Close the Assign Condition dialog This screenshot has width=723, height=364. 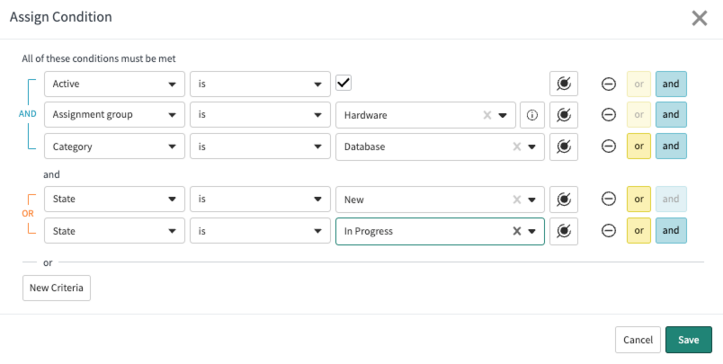(x=699, y=18)
